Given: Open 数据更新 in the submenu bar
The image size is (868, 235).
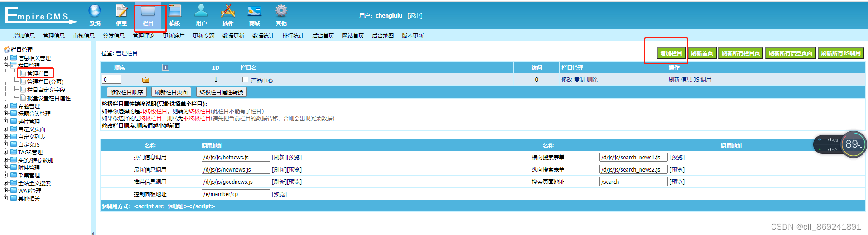Looking at the screenshot, I should (x=233, y=36).
